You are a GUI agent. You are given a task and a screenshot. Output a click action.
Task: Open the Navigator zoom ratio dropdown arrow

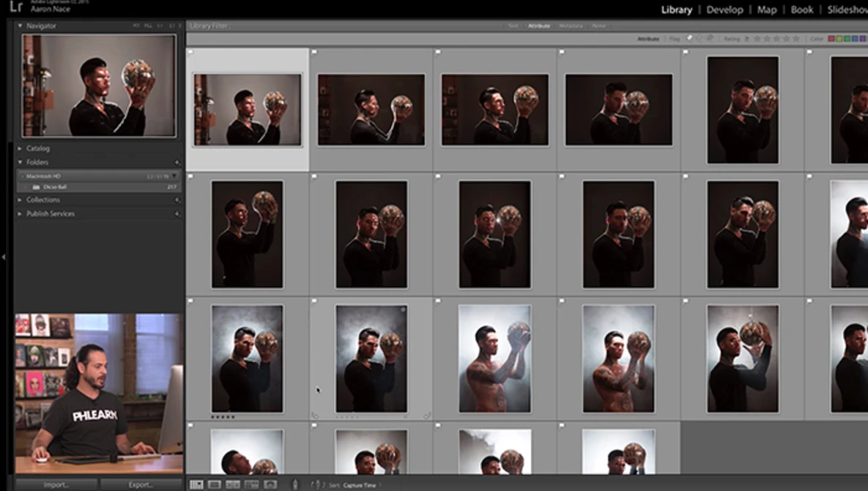tap(179, 26)
